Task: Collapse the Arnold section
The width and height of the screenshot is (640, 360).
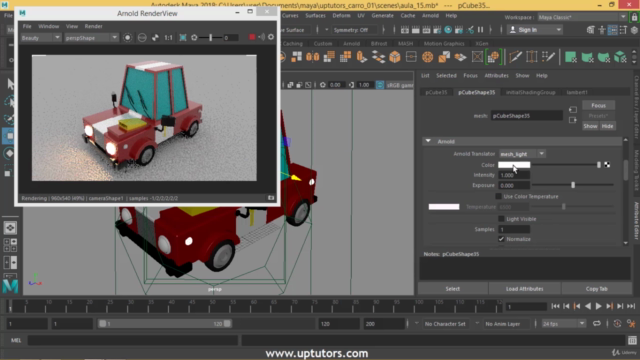Action: pyautogui.click(x=428, y=141)
